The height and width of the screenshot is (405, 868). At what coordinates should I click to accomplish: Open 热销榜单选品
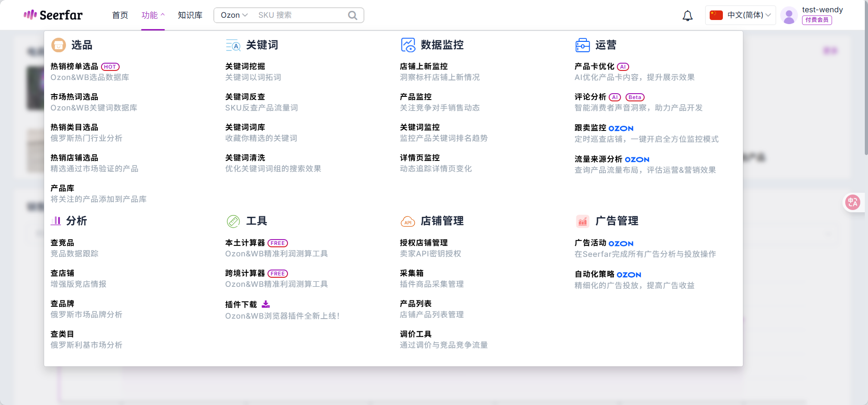[x=74, y=66]
